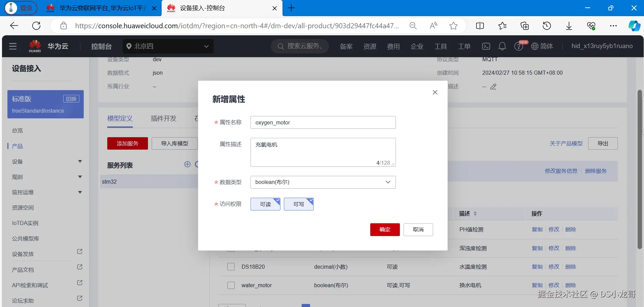Open the account menu hid_x13ruy5yb1ruano
This screenshot has height=307, width=644.
(x=602, y=46)
